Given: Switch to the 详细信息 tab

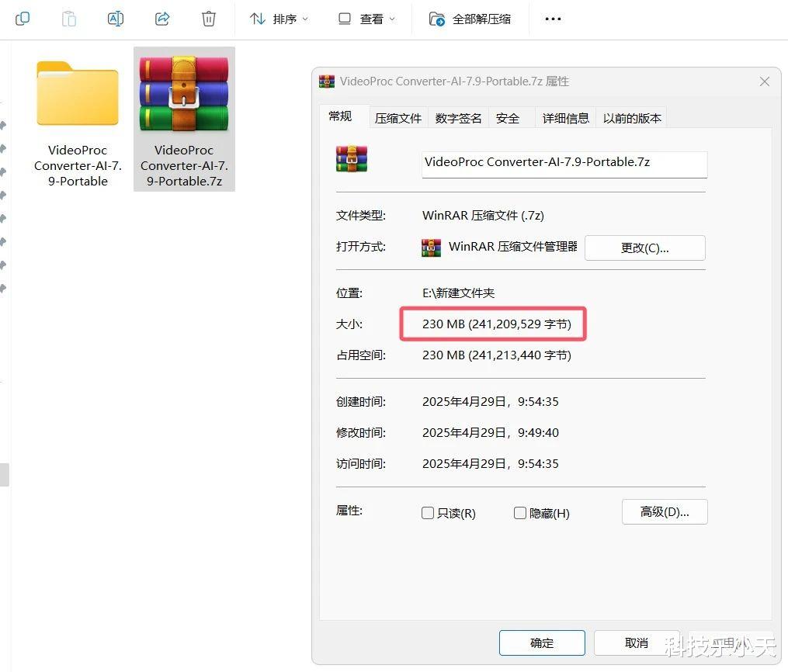Looking at the screenshot, I should tap(565, 119).
